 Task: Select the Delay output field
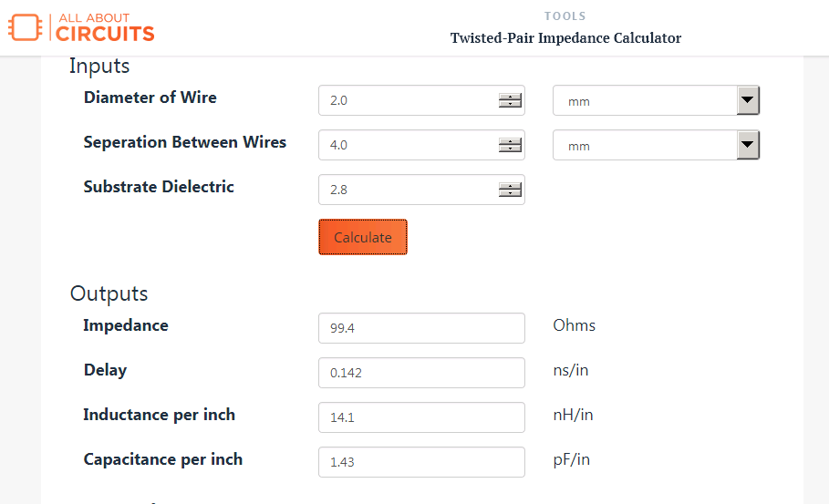coord(421,373)
